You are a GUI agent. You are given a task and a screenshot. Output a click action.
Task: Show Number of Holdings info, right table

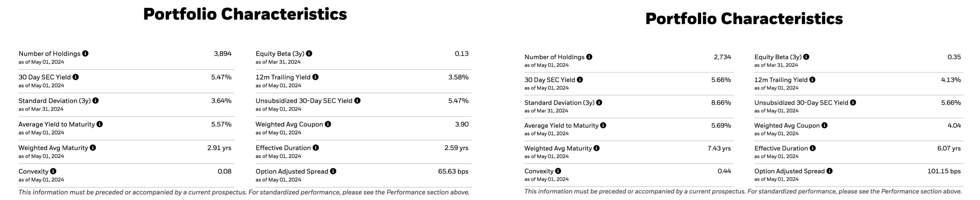click(x=589, y=57)
